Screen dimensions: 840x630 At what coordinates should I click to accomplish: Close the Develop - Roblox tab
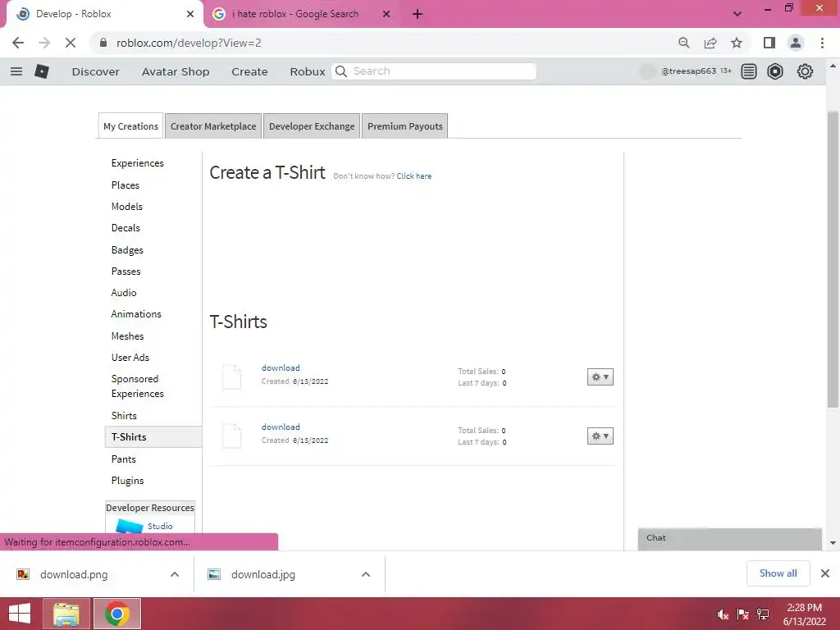tap(190, 15)
